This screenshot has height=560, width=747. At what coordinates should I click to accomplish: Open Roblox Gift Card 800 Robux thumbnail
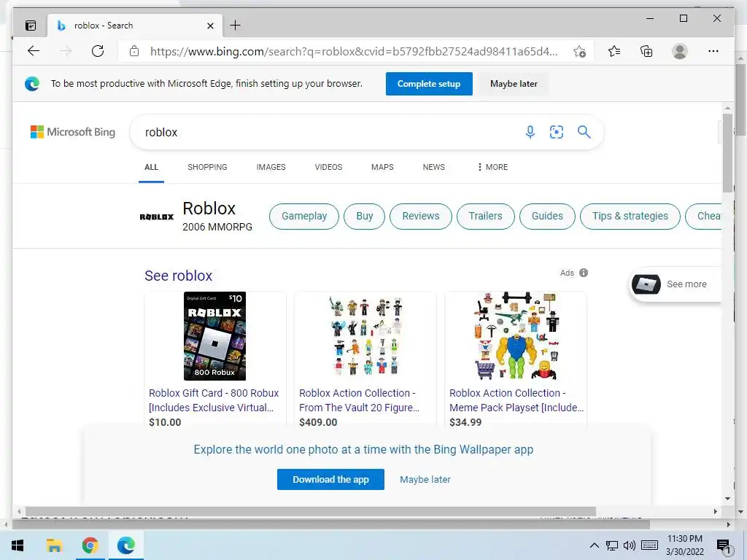coord(215,336)
